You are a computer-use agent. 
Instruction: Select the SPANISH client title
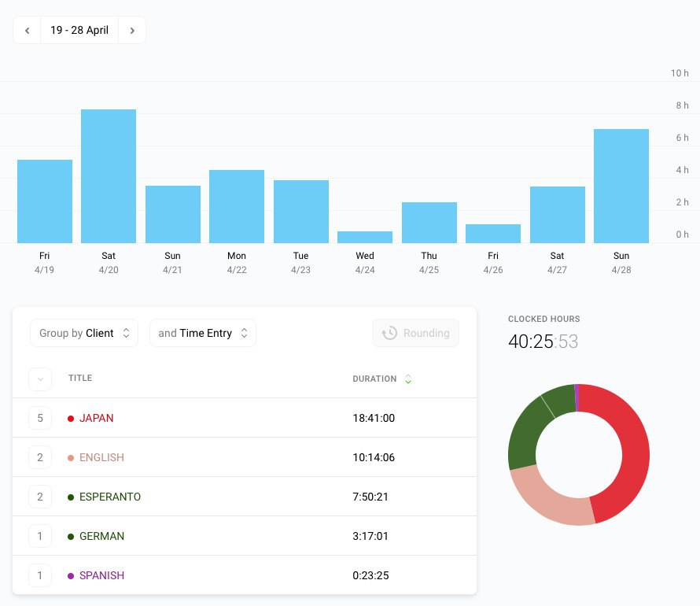[101, 575]
